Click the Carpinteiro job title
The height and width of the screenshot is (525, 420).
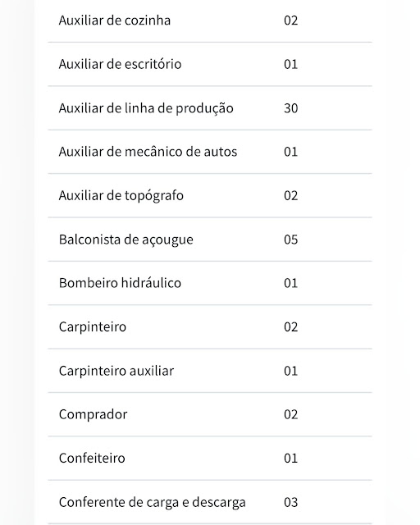click(93, 326)
